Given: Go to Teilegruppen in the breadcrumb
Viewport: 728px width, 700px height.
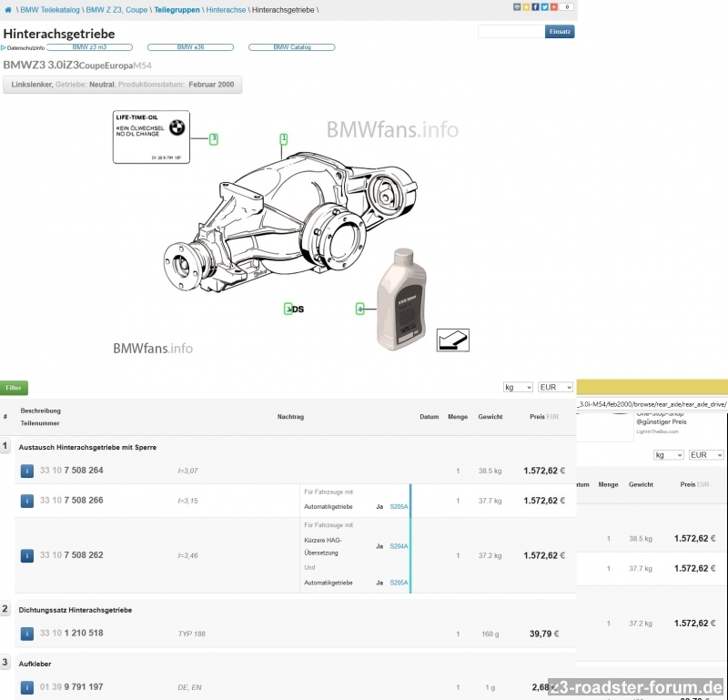Looking at the screenshot, I should click(x=177, y=9).
